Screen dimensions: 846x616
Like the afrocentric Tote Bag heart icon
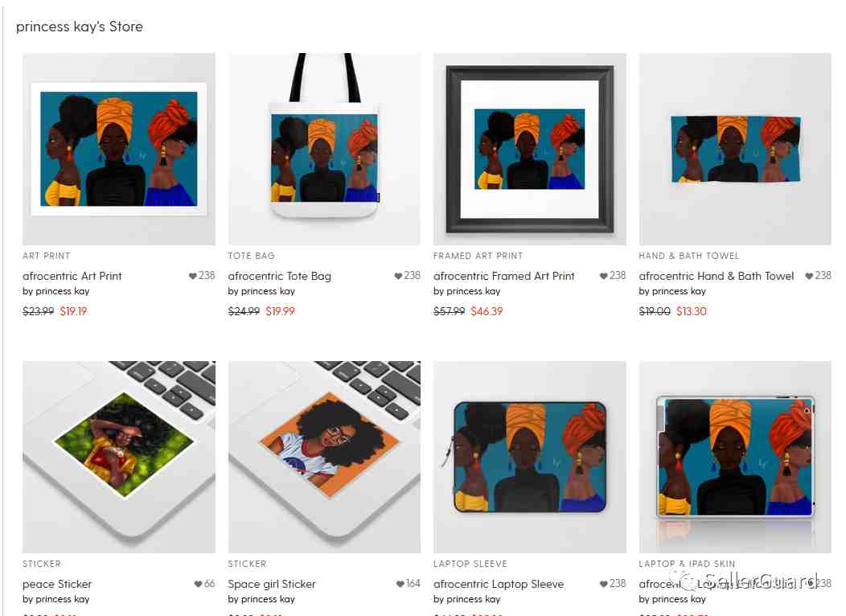coord(398,276)
